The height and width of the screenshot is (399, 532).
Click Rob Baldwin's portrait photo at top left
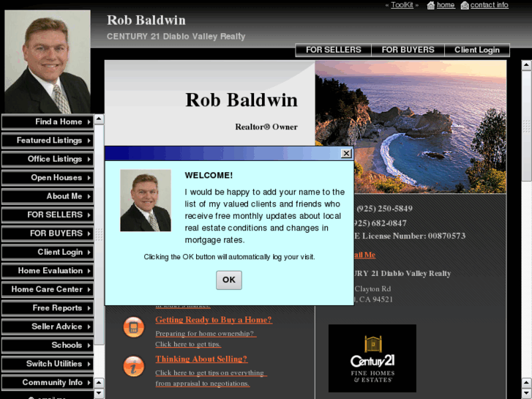point(47,61)
